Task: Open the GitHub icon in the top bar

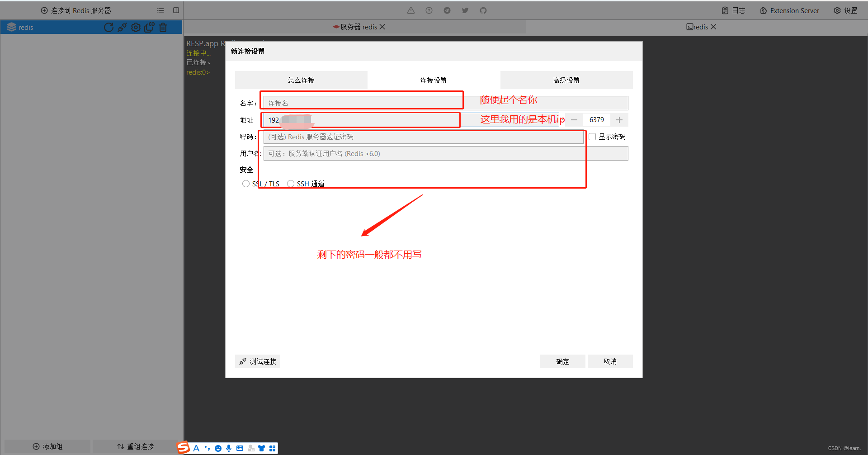Action: coord(483,10)
